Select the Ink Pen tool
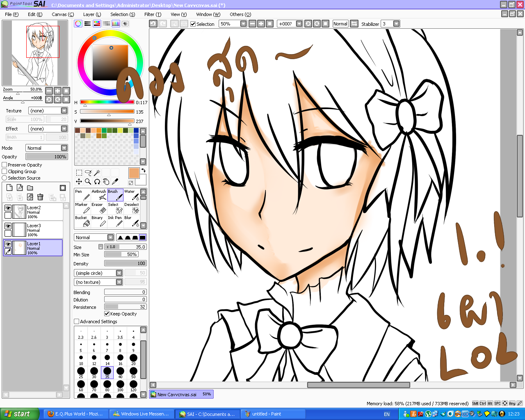This screenshot has height=420, width=525. point(115,221)
